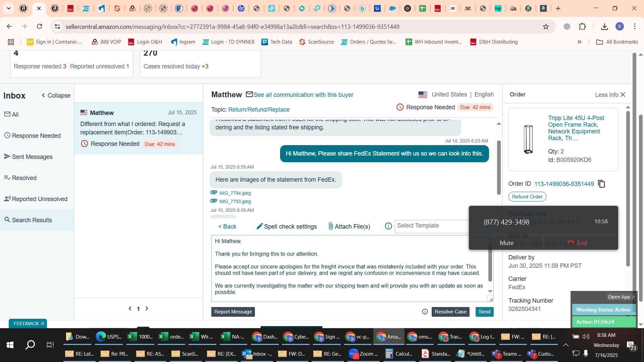644x362 pixels.
Task: Open Windows Start menu
Action: 10,345
